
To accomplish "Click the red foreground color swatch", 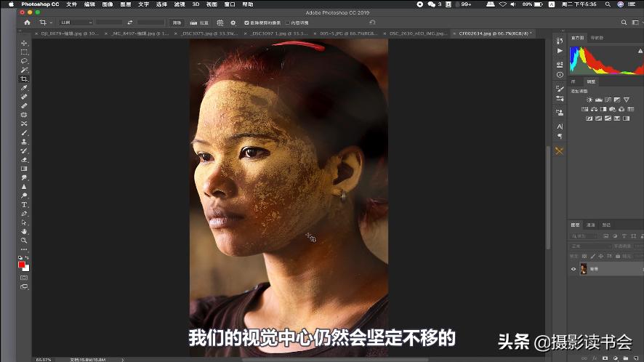I will (21, 265).
